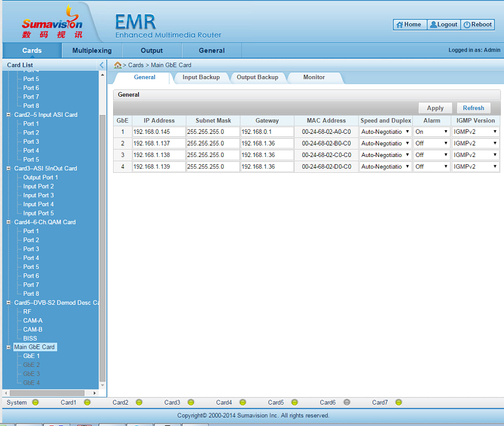
Task: Select the General tab
Action: coord(145,77)
